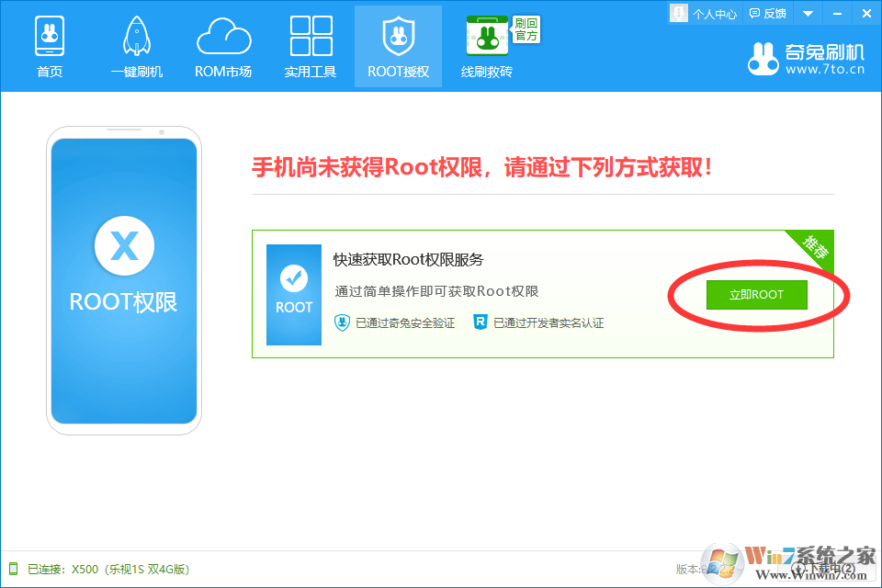Screen dimensions: 882x588
Task: Click the 推荐 corner ribbon
Action: pyautogui.click(x=815, y=247)
